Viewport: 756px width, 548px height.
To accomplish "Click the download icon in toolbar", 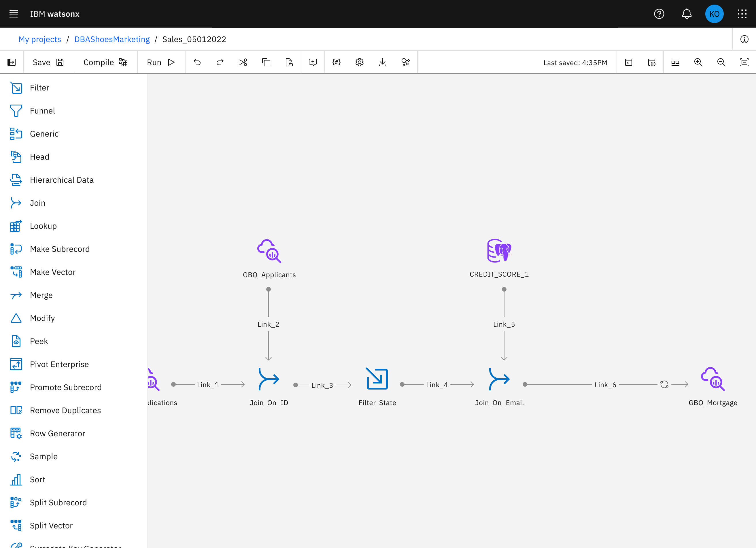I will point(382,62).
